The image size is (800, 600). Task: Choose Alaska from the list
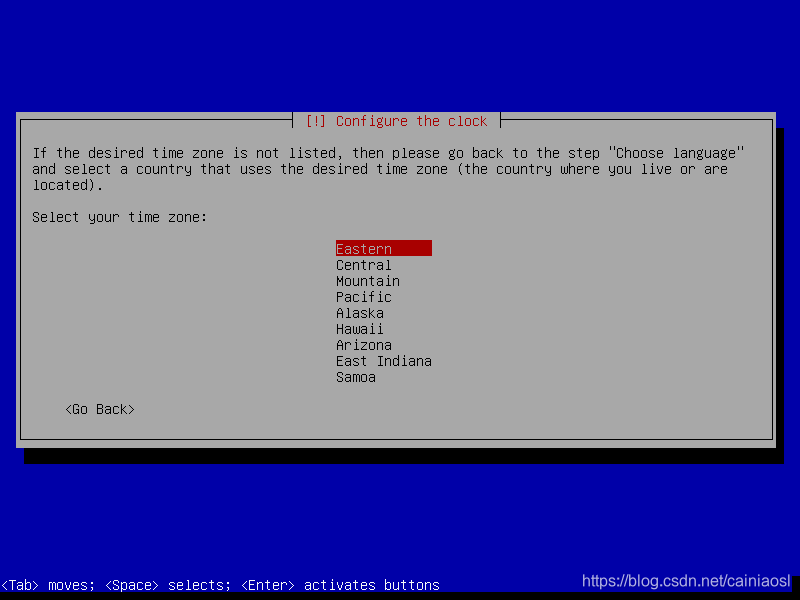[x=360, y=313]
